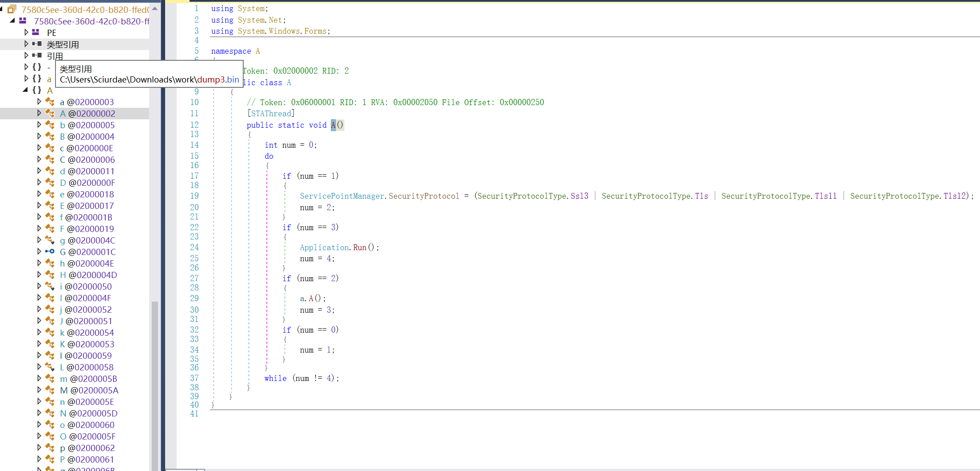980x471 pixels.
Task: Expand the 类型引用 node
Action: [x=26, y=44]
